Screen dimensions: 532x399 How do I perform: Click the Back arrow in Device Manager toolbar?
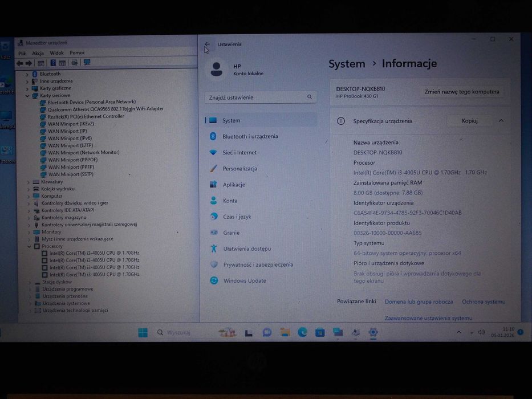point(20,63)
